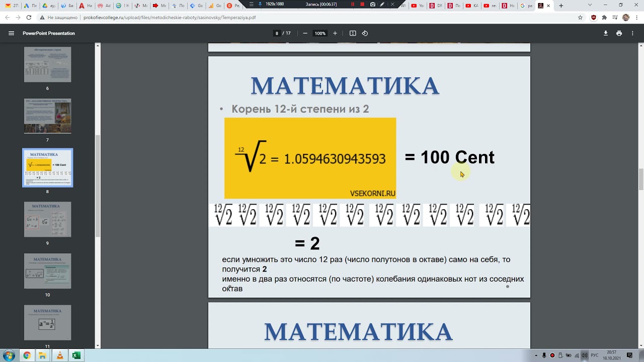Image resolution: width=644 pixels, height=362 pixels.
Task: Open the Chrome three-dot menu
Action: pos(636,17)
